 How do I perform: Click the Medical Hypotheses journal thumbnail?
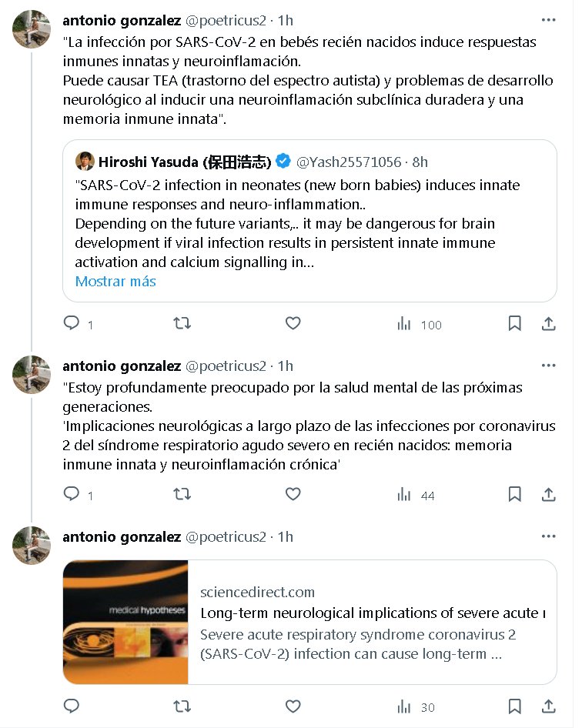pyautogui.click(x=125, y=622)
